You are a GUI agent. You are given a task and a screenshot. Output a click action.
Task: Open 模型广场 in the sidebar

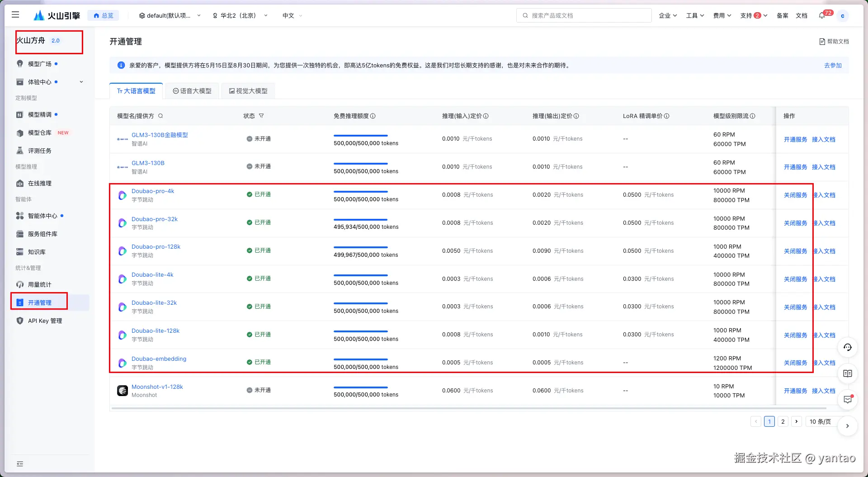[40, 64]
